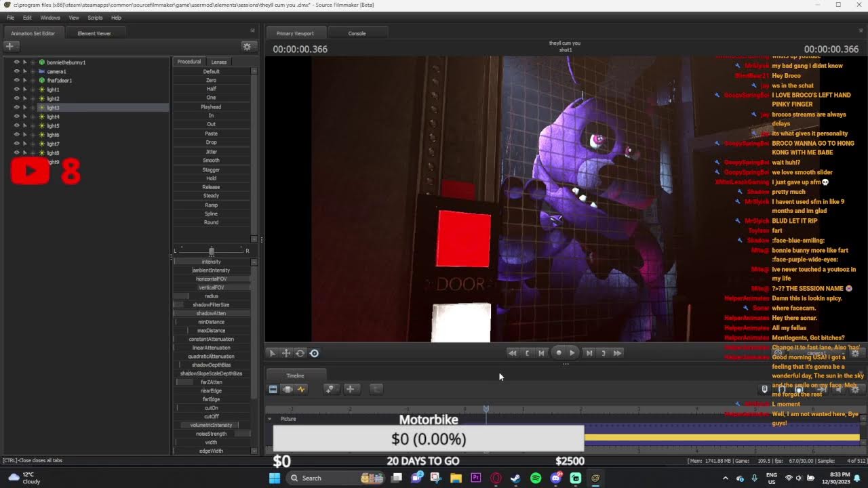
Task: Switch to the Console tab
Action: click(357, 33)
